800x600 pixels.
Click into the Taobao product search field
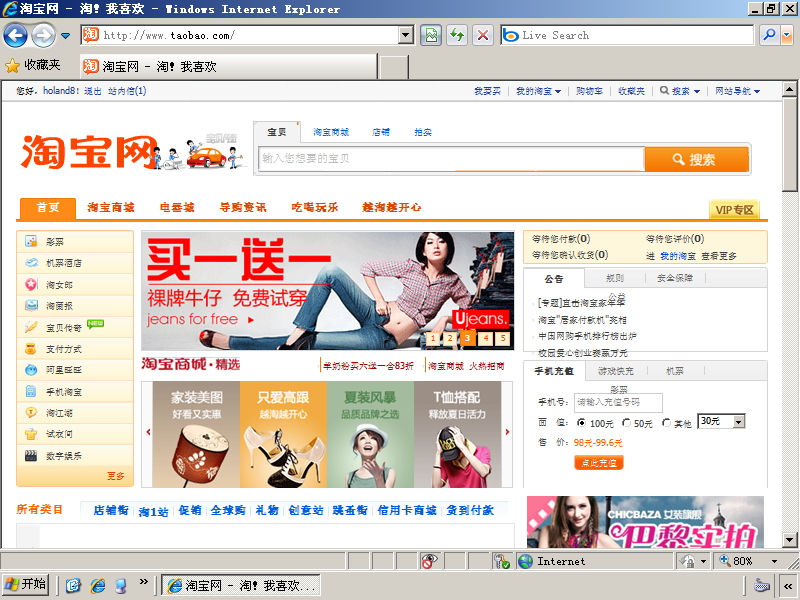(x=451, y=158)
